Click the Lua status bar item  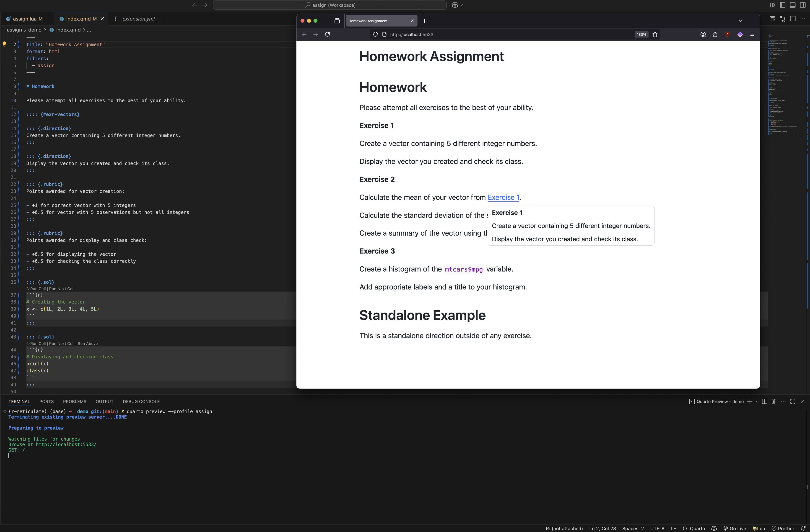[x=759, y=529]
